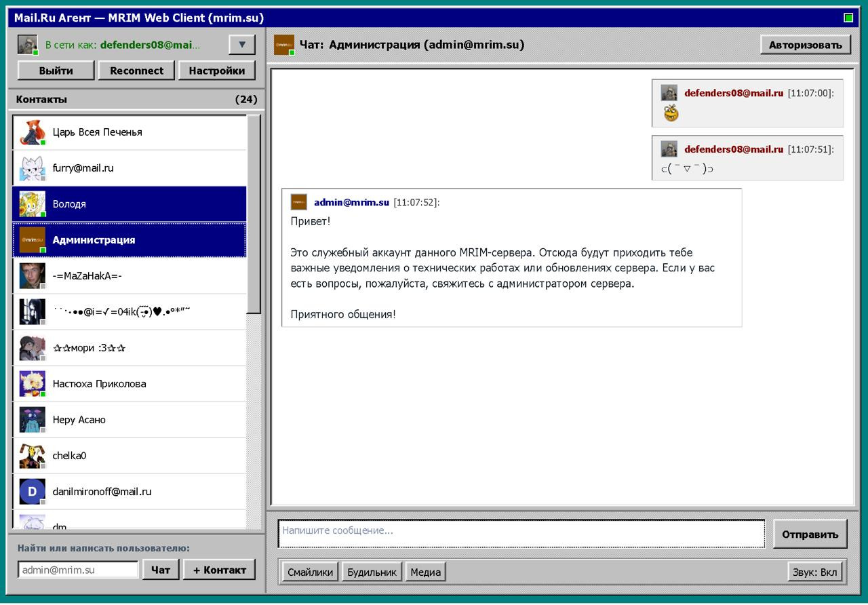
Task: Click your own profile avatar in sidebar header
Action: [27, 45]
